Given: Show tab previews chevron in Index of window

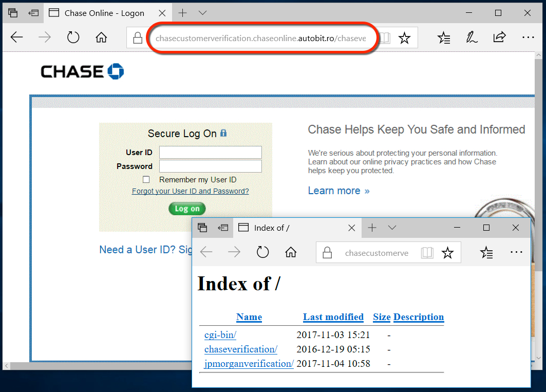Looking at the screenshot, I should point(392,228).
